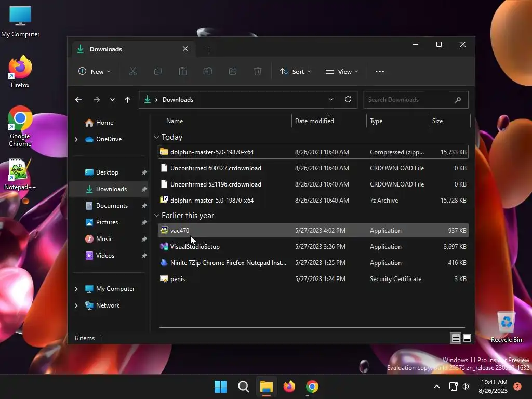Screen dimensions: 532x399
Task: Collapse the Earlier this year group
Action: [156, 216]
